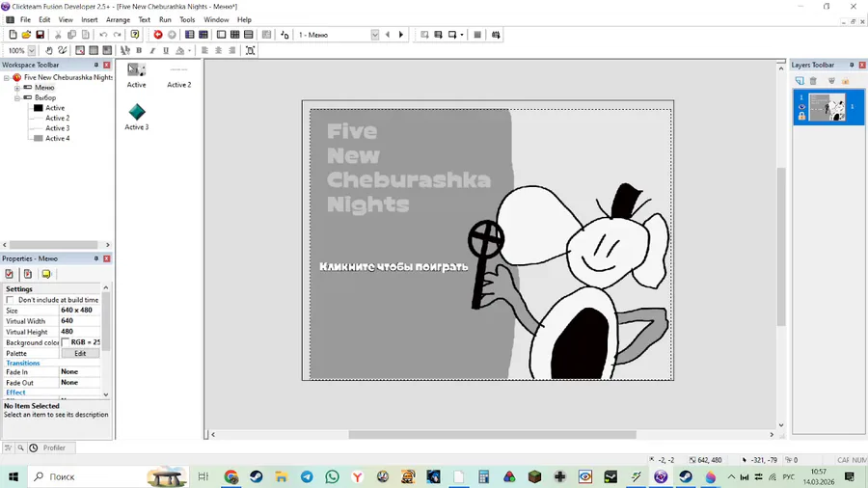Toggle underline text formatting
The width and height of the screenshot is (868, 488).
[x=166, y=50]
